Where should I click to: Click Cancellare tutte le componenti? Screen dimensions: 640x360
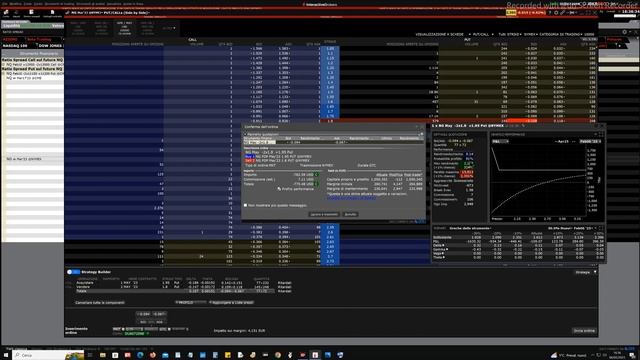(100, 302)
